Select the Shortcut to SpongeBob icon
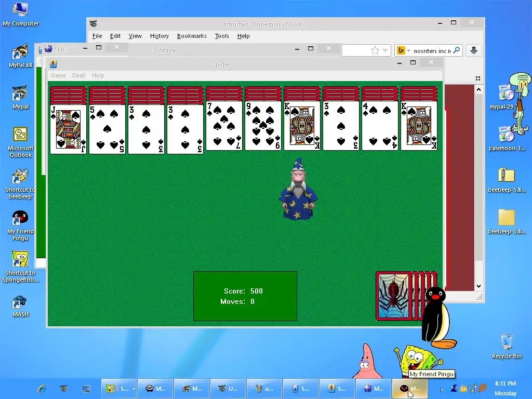Viewport: 532px width, 399px height. pyautogui.click(x=20, y=267)
